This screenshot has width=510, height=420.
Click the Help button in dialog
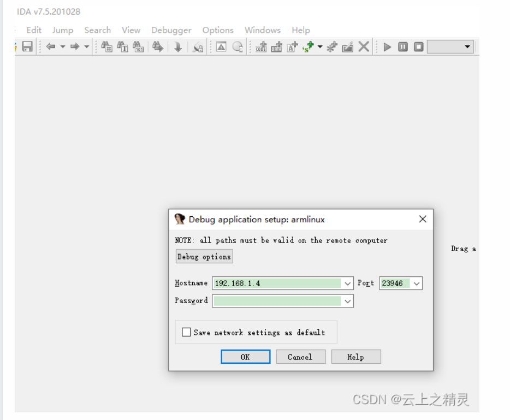[x=356, y=357]
